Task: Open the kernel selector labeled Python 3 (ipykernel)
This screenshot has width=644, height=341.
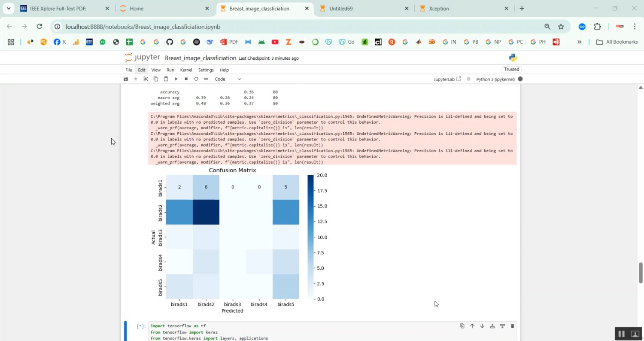Action: [496, 79]
